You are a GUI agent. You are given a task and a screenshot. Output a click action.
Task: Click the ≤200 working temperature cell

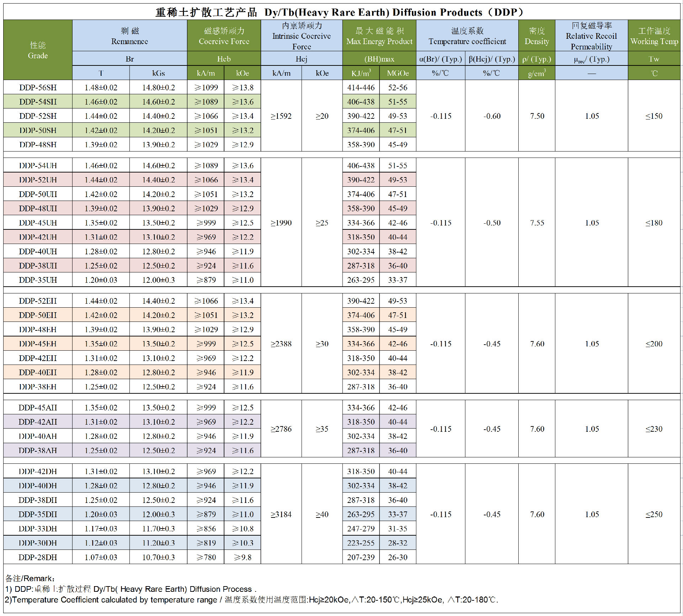(x=654, y=344)
